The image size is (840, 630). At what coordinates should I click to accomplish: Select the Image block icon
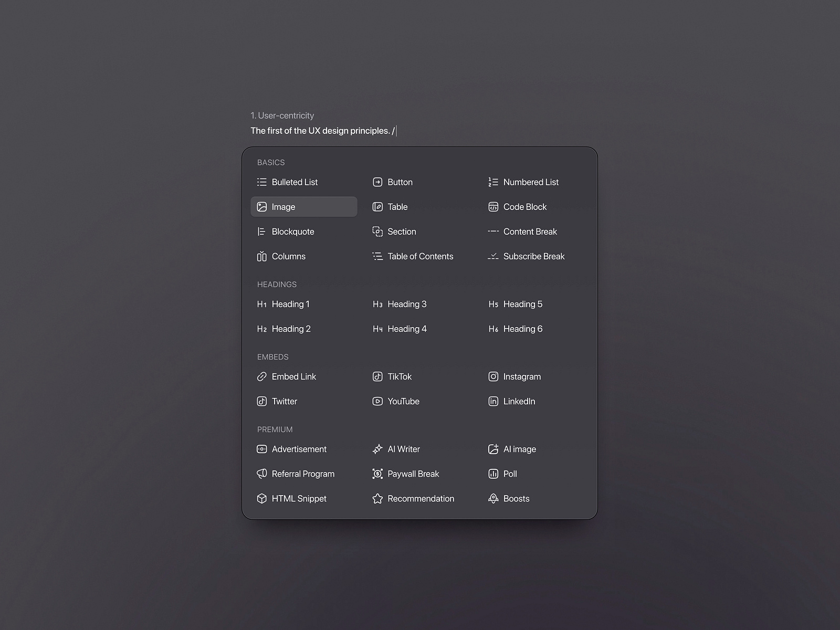262,206
